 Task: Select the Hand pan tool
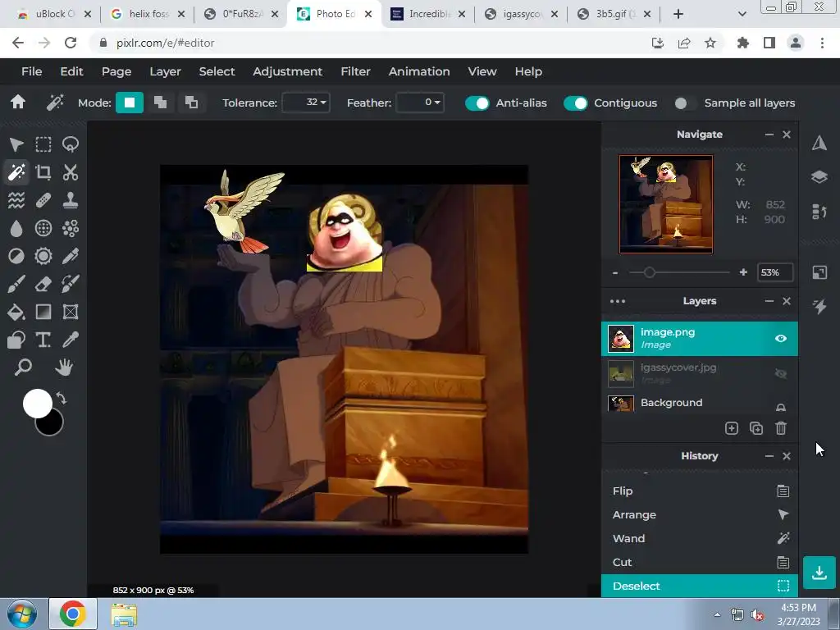64,367
